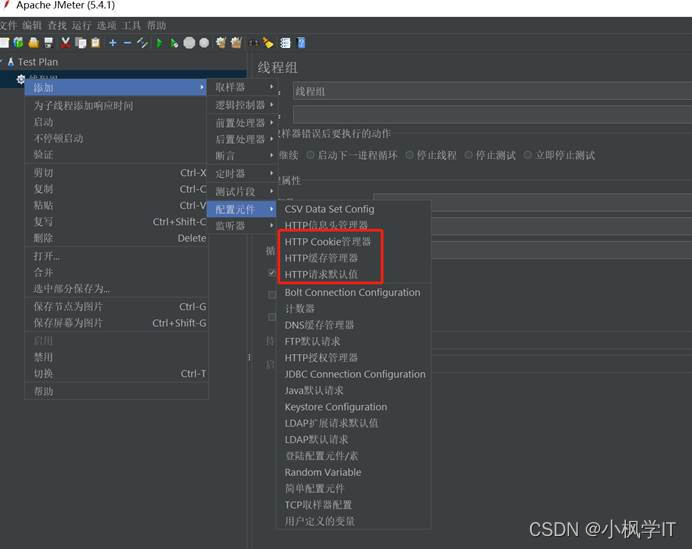Select Test Plan tree node
This screenshot has height=549, width=692.
click(38, 62)
